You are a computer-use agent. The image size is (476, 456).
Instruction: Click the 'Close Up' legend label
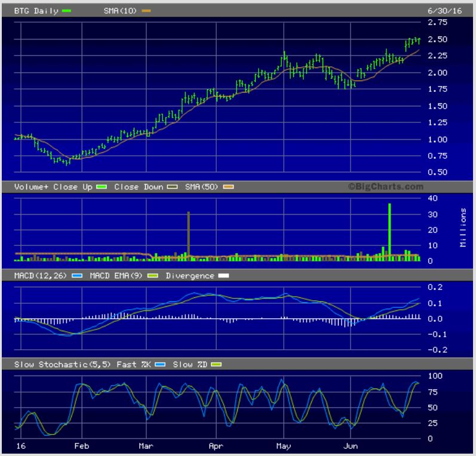(x=73, y=187)
